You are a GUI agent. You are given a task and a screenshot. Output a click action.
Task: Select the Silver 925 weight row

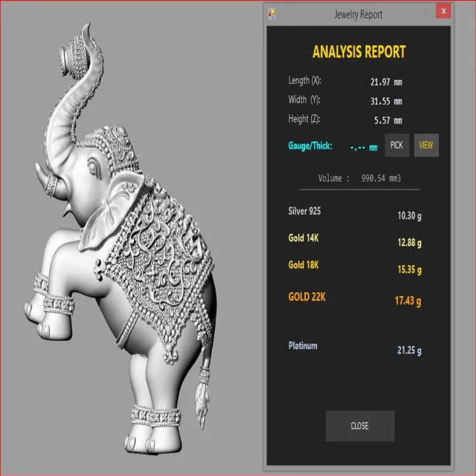(355, 214)
